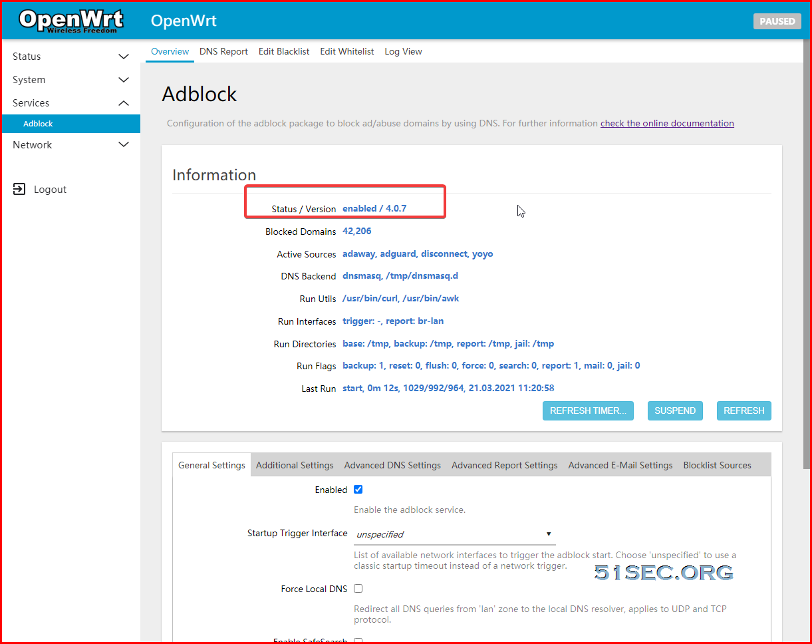Screen dimensions: 812x644
Task: Click the Logout link
Action: pyautogui.click(x=50, y=190)
